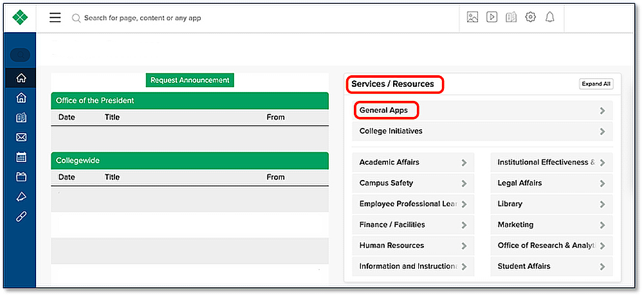
Task: Expand Employee Professional Learning row
Action: [413, 204]
